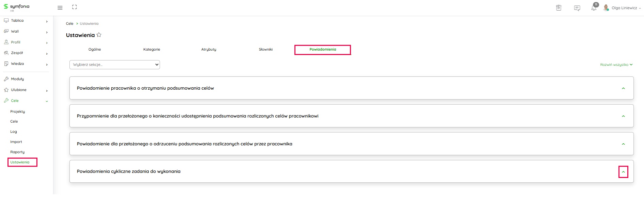
Task: Open Import in the sidebar
Action: [16, 142]
